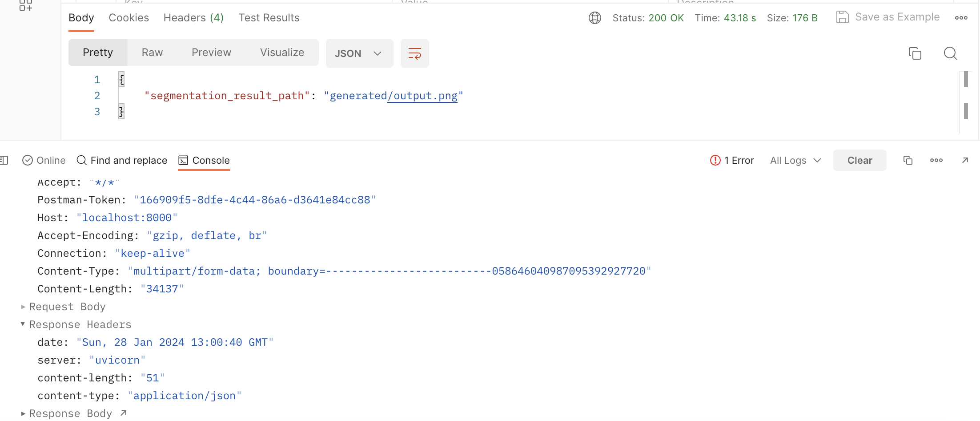Expand the Request Body section
The width and height of the screenshot is (980, 421).
point(23,307)
